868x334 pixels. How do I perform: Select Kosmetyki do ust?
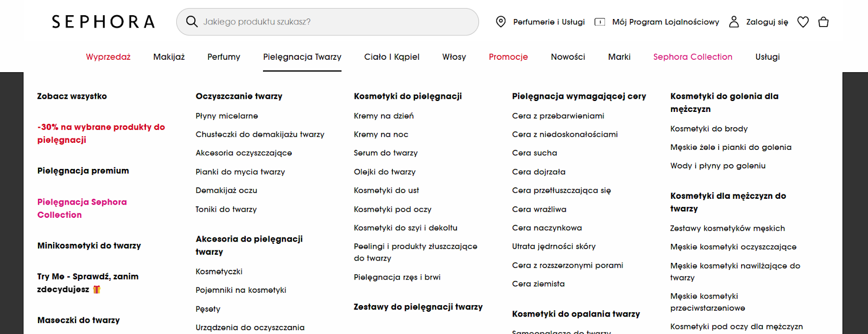click(x=386, y=191)
